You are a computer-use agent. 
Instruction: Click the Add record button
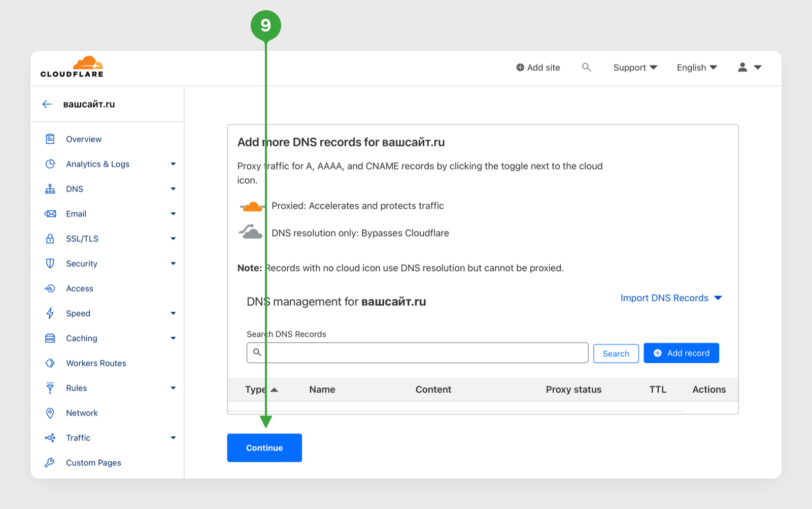point(681,353)
